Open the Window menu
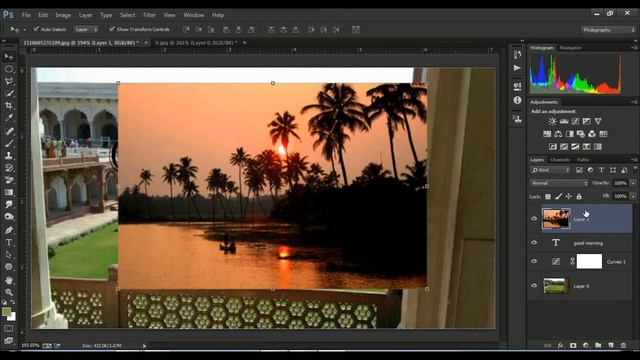The image size is (640, 360). (193, 15)
